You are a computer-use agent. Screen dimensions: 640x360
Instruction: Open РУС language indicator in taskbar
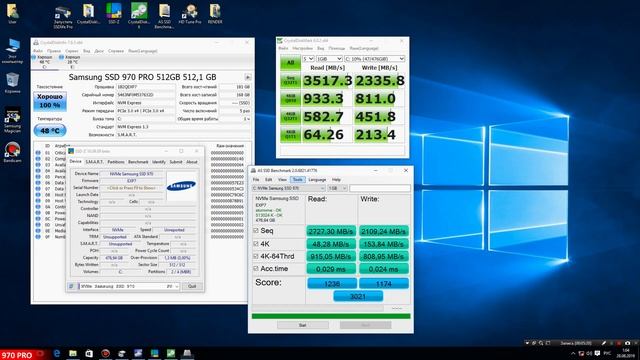pyautogui.click(x=607, y=353)
